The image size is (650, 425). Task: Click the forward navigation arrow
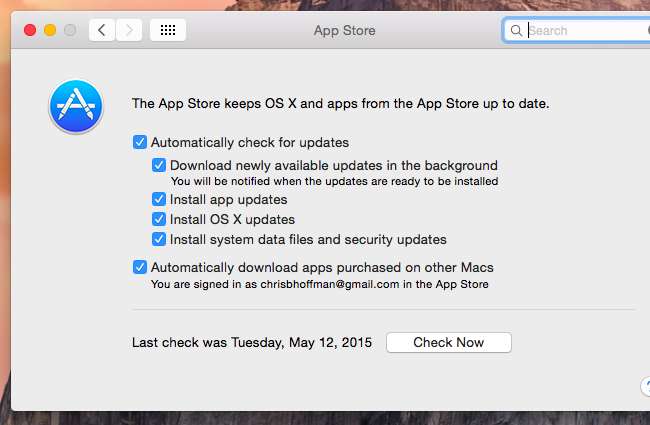tap(128, 31)
